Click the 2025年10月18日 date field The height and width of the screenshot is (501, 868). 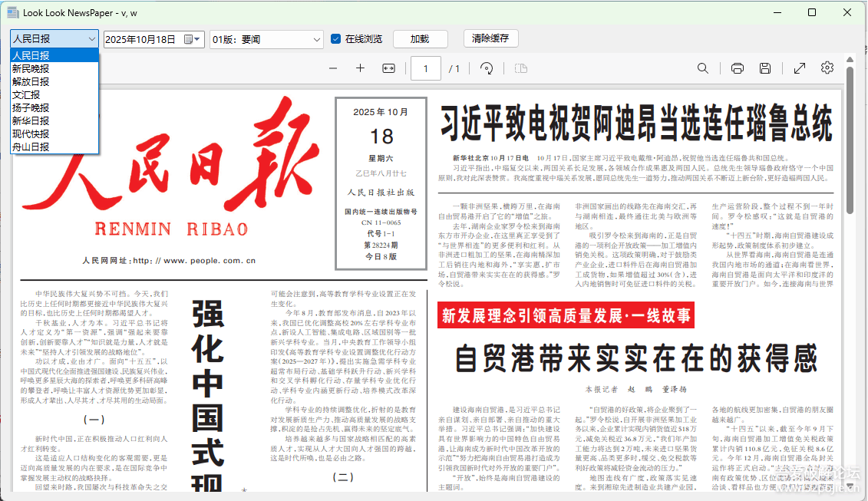pyautogui.click(x=154, y=39)
